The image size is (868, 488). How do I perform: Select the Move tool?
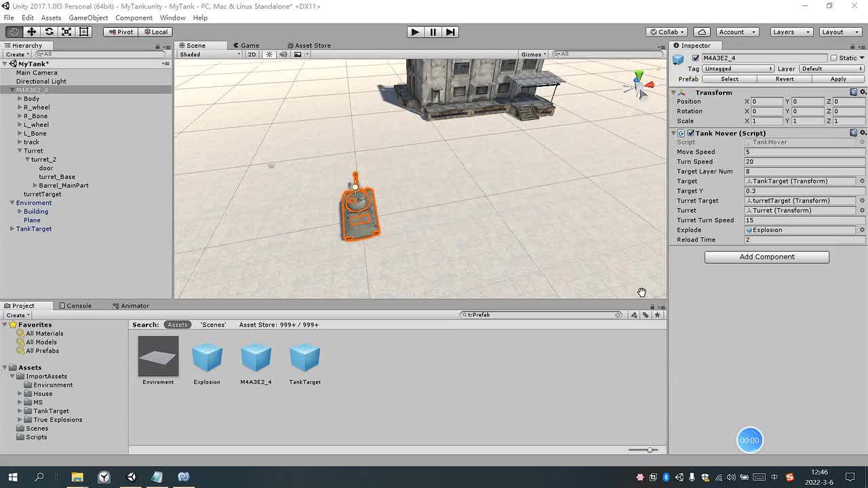click(x=31, y=32)
